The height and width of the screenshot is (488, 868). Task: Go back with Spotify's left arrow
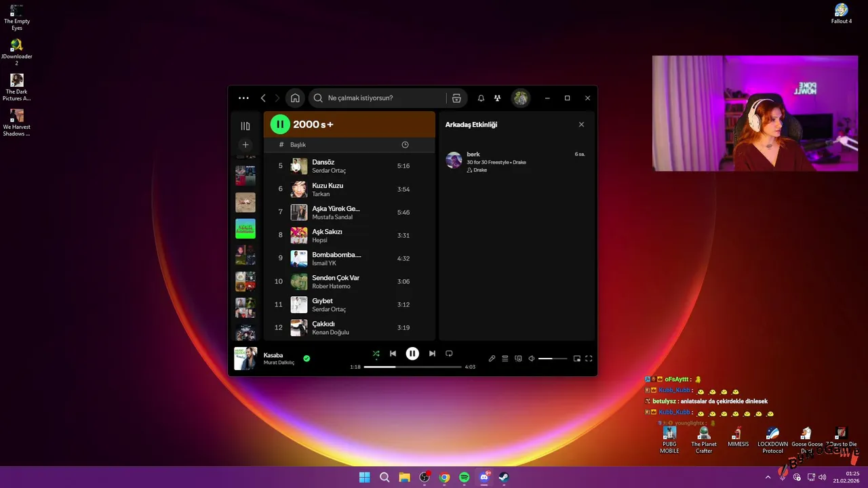tap(263, 98)
